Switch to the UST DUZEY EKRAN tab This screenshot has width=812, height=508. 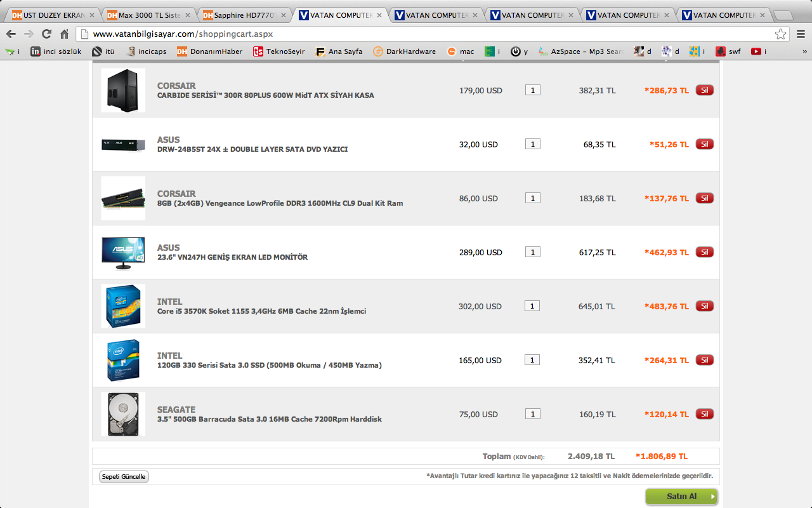(x=53, y=15)
